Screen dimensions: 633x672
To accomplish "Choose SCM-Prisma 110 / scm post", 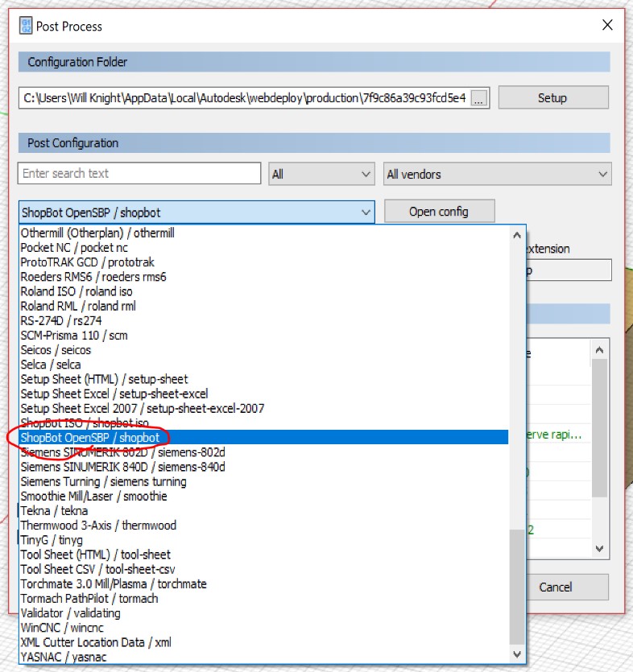I will pyautogui.click(x=264, y=335).
